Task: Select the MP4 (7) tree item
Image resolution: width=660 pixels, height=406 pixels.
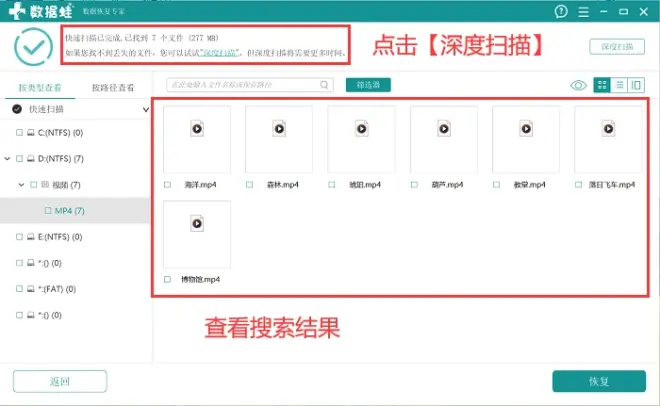Action: [75, 210]
